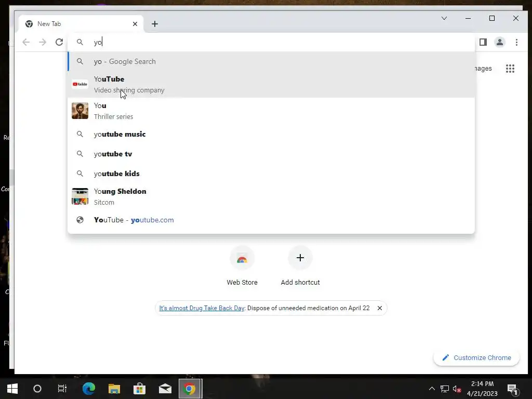Open network status tray icon

click(445, 389)
